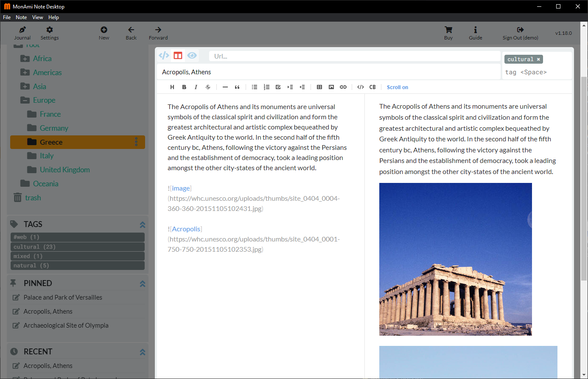Open the Journal from toolbar
The height and width of the screenshot is (379, 588).
pos(22,33)
